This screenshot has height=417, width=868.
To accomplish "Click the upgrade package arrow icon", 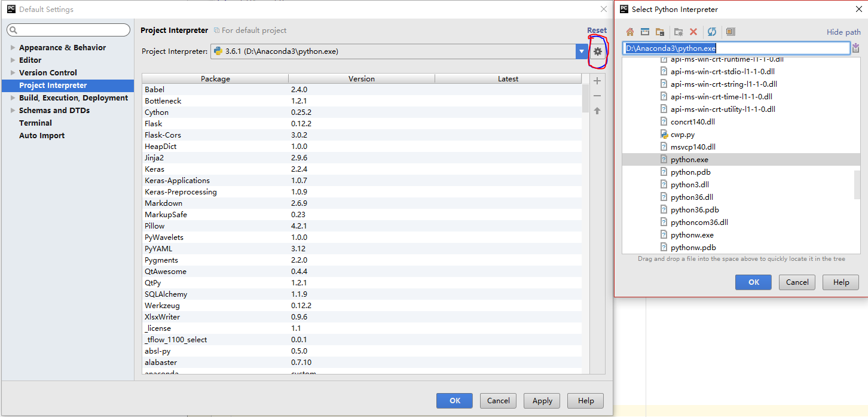I will point(597,111).
